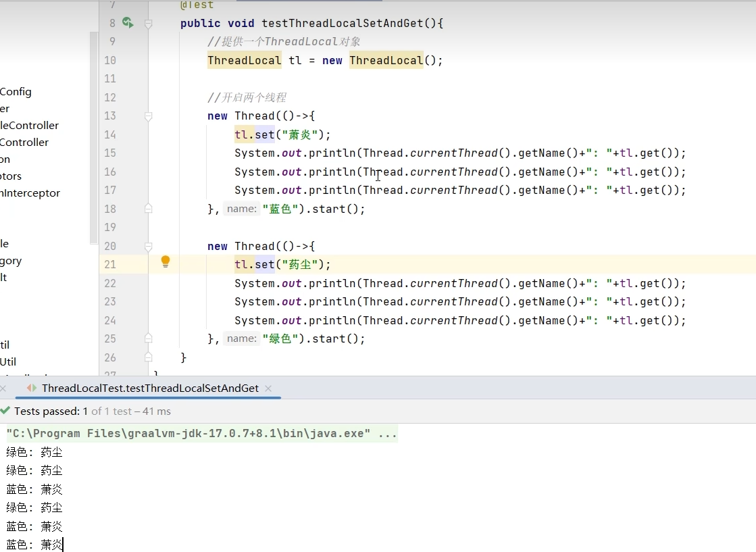Click the name: parameter hint on line 25
Screen dimensions: 756x552
242,338
